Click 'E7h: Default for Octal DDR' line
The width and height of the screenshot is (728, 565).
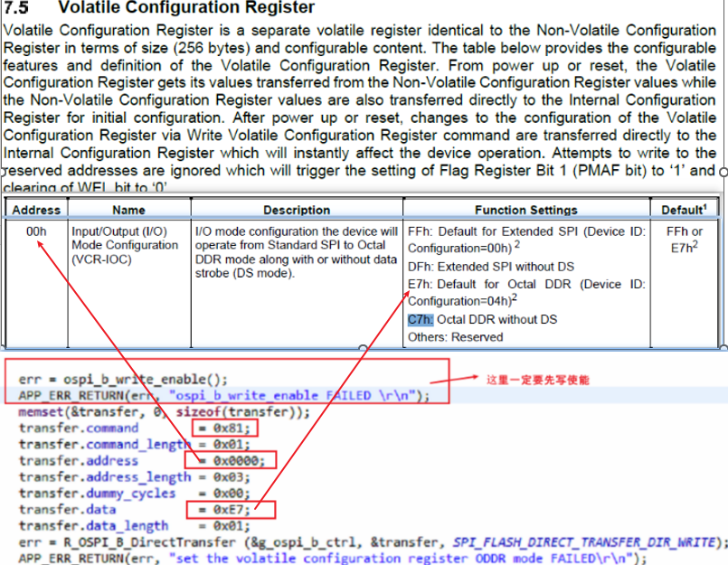tap(526, 293)
